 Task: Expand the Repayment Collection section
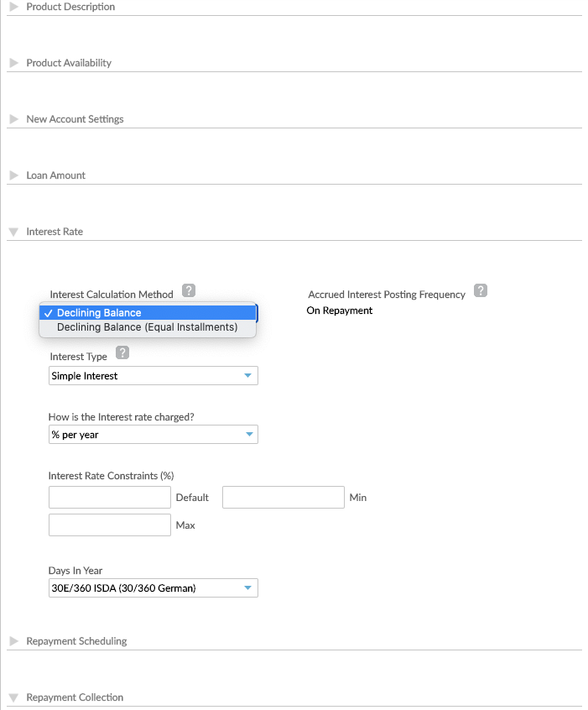coord(13,697)
